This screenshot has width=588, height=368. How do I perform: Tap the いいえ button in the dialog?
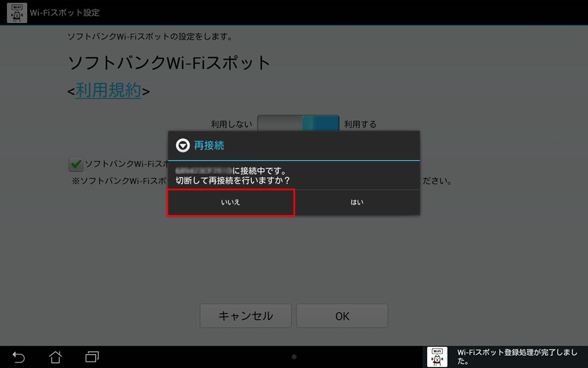click(x=231, y=202)
